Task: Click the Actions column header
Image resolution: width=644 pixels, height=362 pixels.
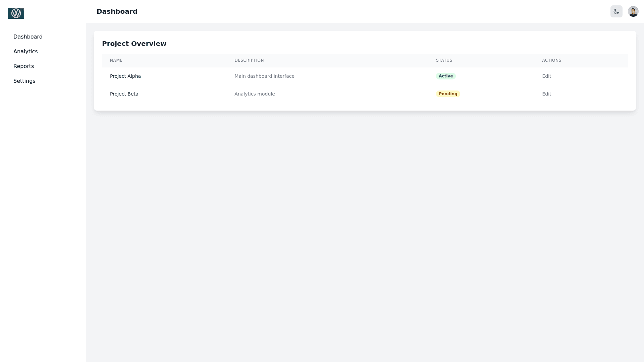Action: [x=551, y=60]
